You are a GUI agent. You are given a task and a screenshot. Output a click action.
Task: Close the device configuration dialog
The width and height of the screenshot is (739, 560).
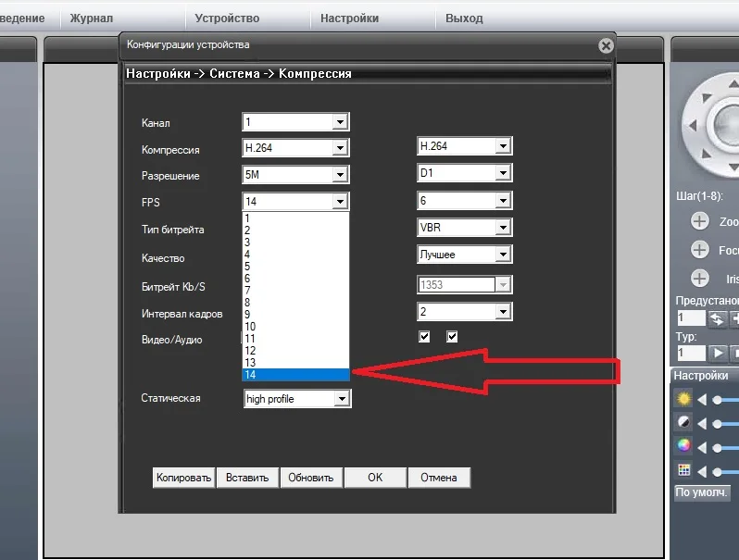606,45
